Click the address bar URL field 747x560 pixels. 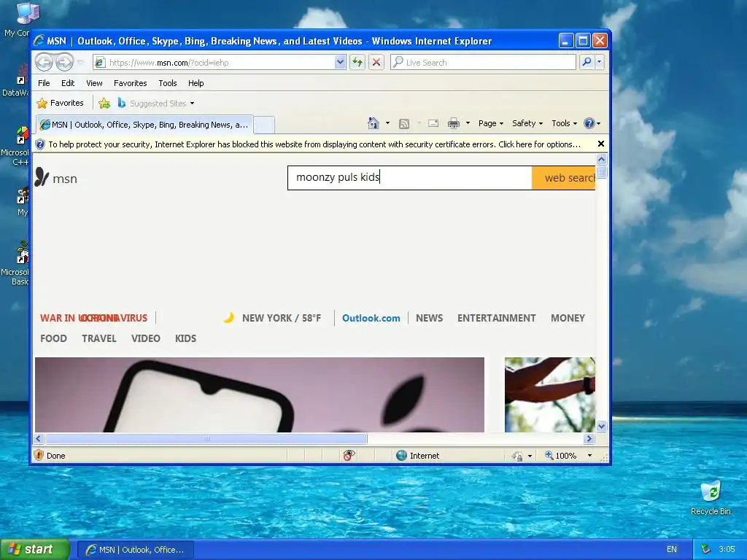point(214,63)
